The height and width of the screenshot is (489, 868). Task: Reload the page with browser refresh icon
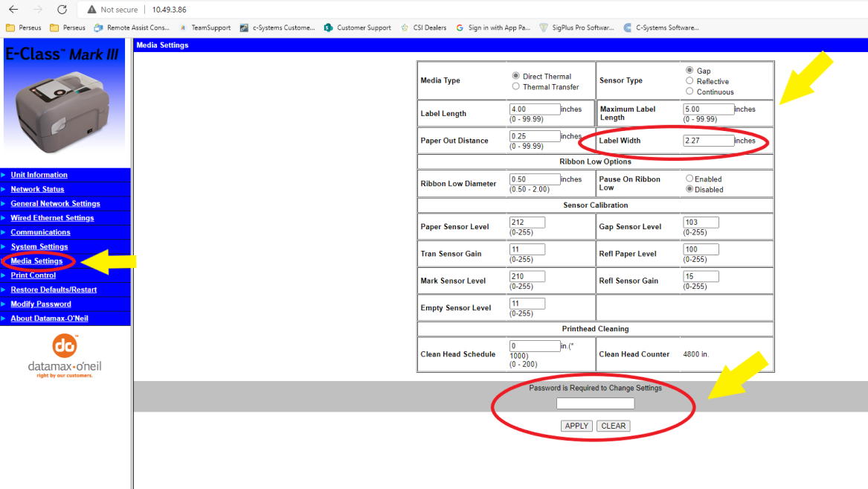tap(62, 10)
